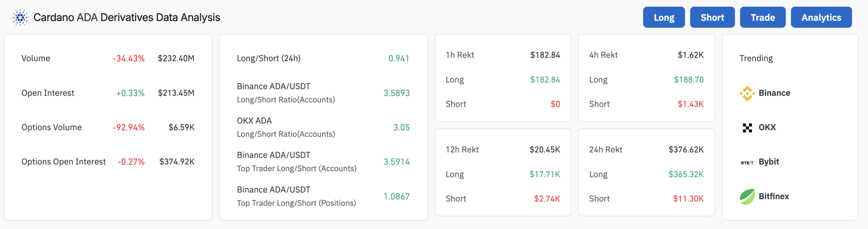Open Bitfinex trending exchange link
The height and width of the screenshot is (229, 868).
click(x=774, y=196)
